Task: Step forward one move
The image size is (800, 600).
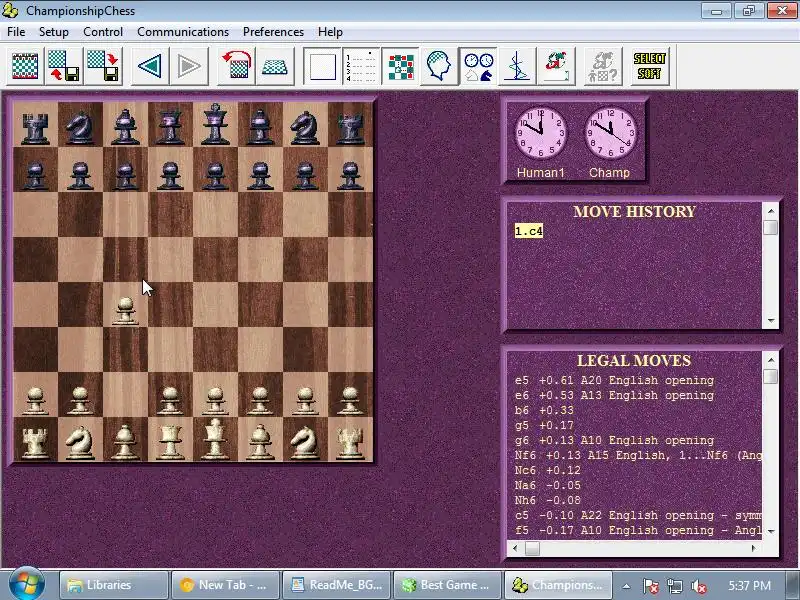Action: (189, 66)
